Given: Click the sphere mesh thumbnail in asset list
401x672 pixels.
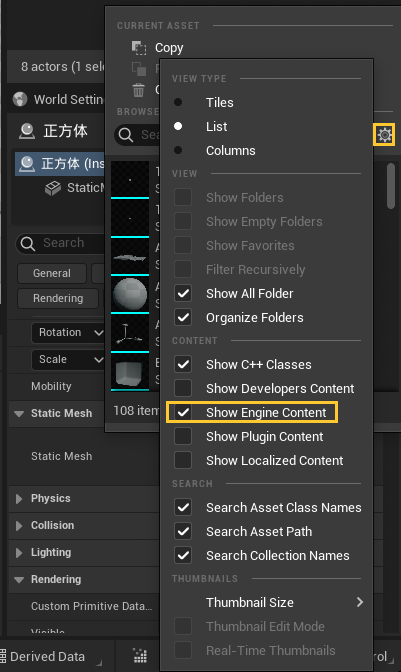Looking at the screenshot, I should (130, 294).
